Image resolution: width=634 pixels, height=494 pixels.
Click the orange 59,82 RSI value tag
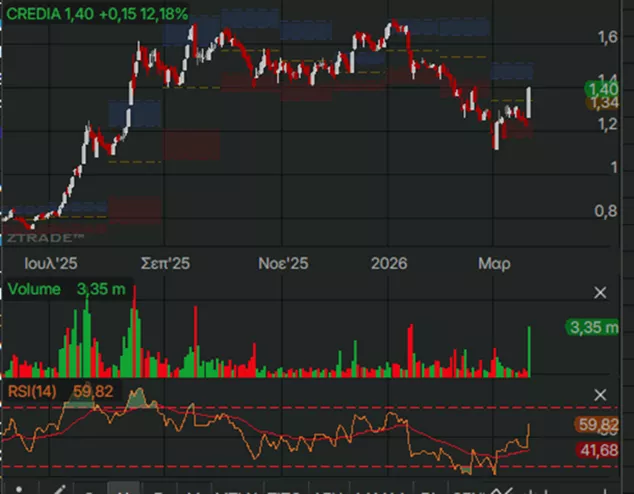(604, 425)
